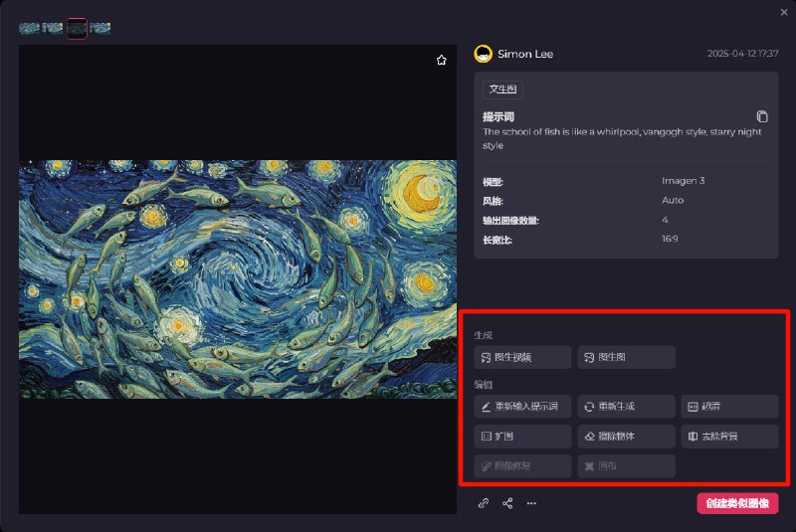The image size is (796, 532).
Task: Open the 擦除物体 erase-object tool
Action: 626,437
